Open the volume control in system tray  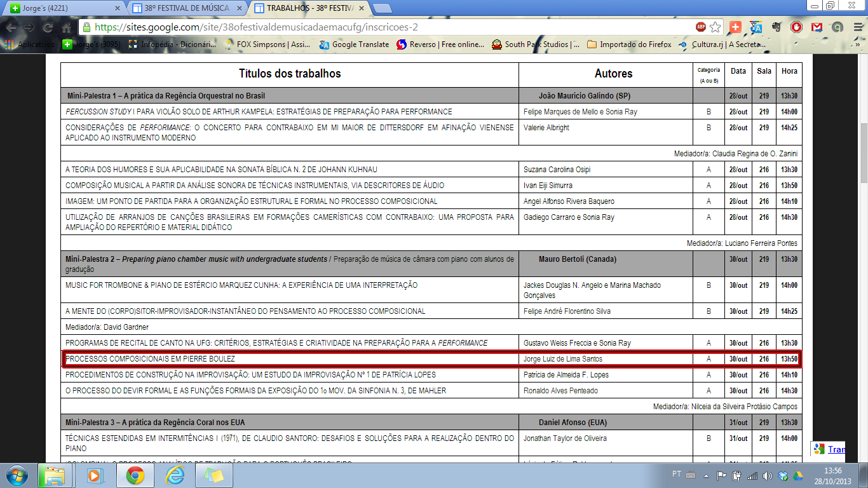point(767,475)
